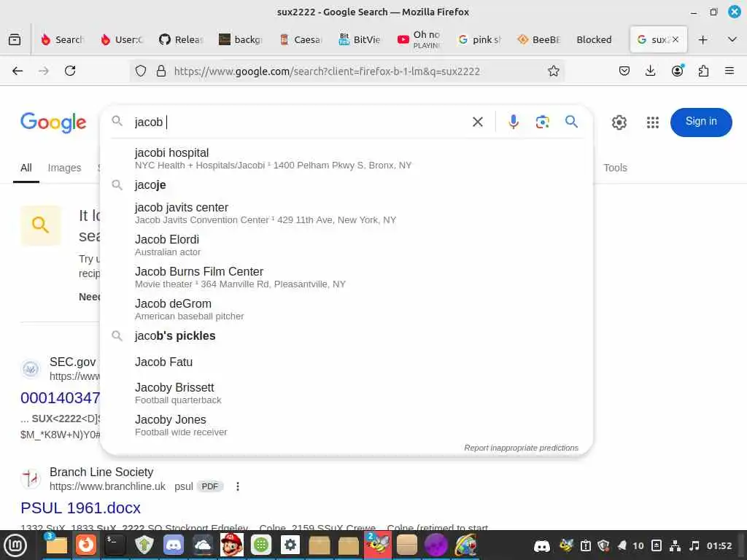
Task: Switch to the BeeBEEP tab
Action: pyautogui.click(x=538, y=39)
